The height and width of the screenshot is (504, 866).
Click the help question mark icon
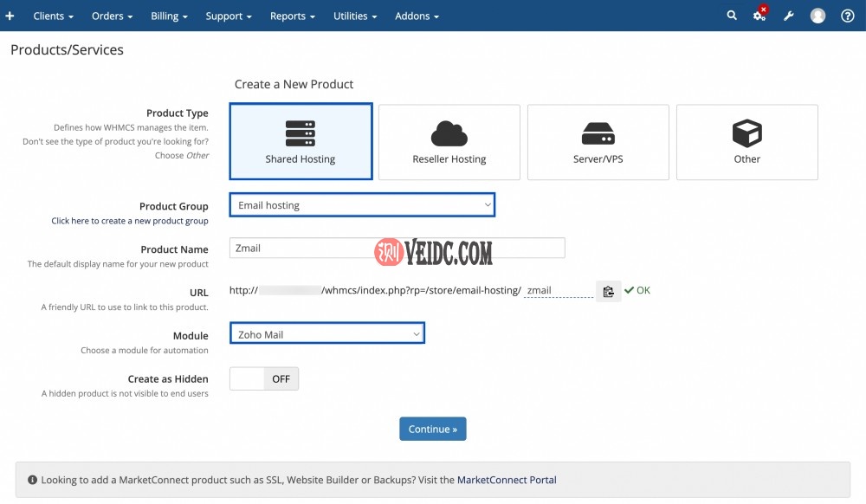coord(848,16)
